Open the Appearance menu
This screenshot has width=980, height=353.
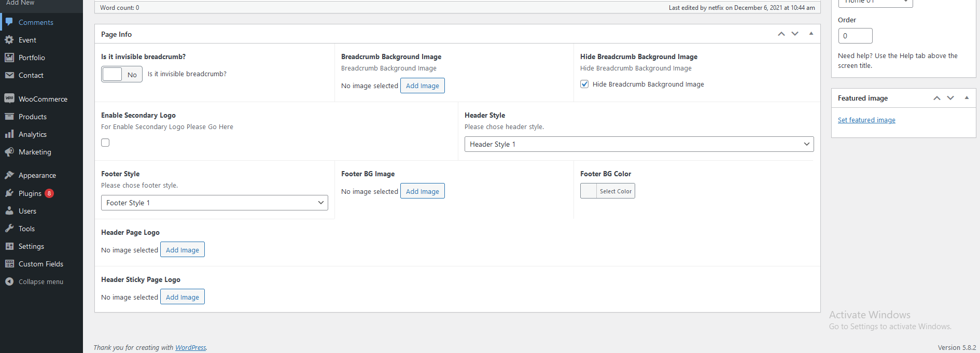(37, 175)
